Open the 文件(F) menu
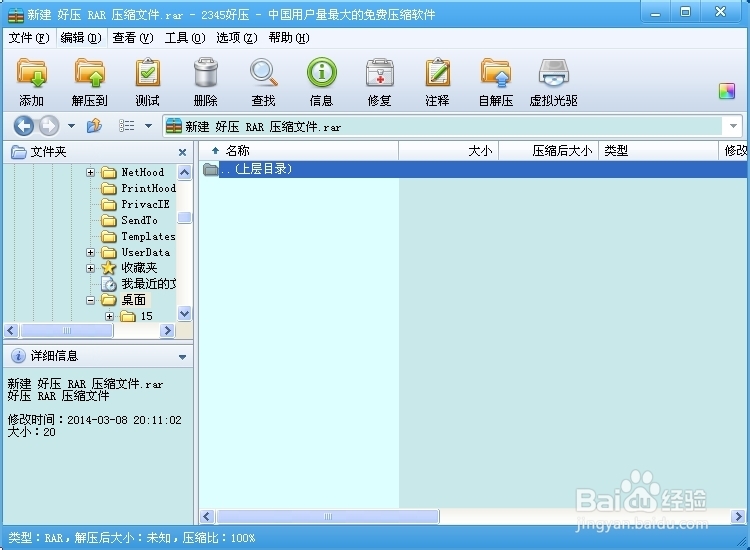 [29, 38]
